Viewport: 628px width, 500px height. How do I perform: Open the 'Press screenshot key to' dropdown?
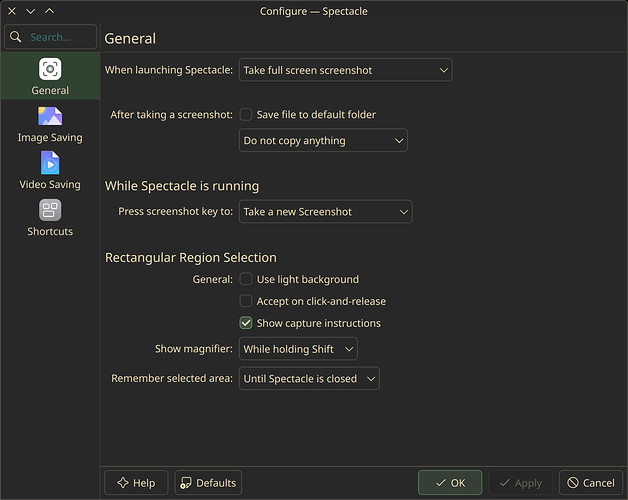point(325,212)
